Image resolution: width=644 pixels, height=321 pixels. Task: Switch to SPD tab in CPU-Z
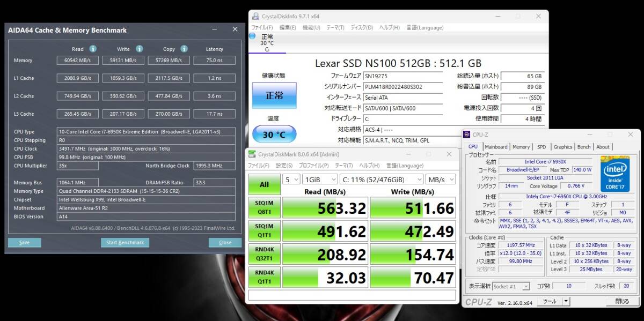[541, 146]
